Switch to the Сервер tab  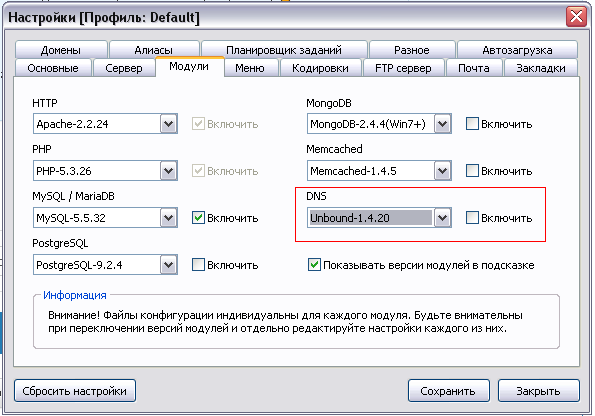point(124,68)
